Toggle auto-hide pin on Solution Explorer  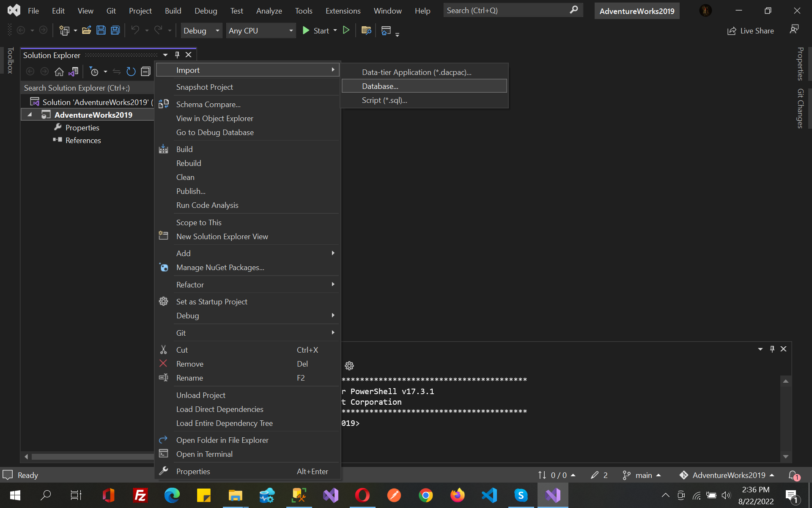[x=177, y=55]
